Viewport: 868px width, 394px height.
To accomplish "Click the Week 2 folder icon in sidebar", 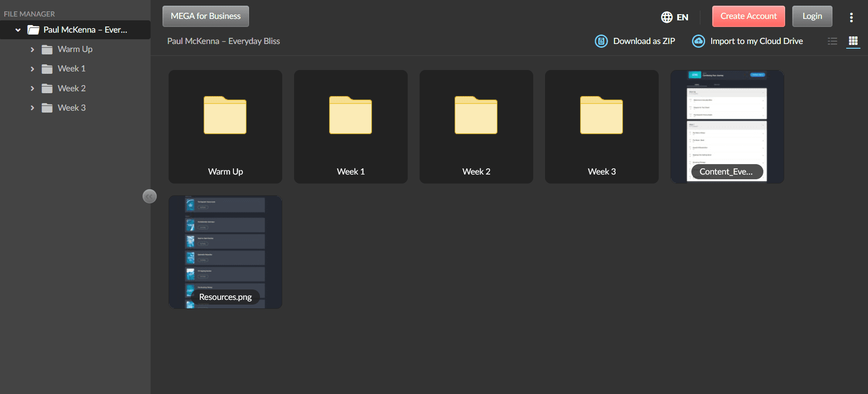I will (47, 88).
